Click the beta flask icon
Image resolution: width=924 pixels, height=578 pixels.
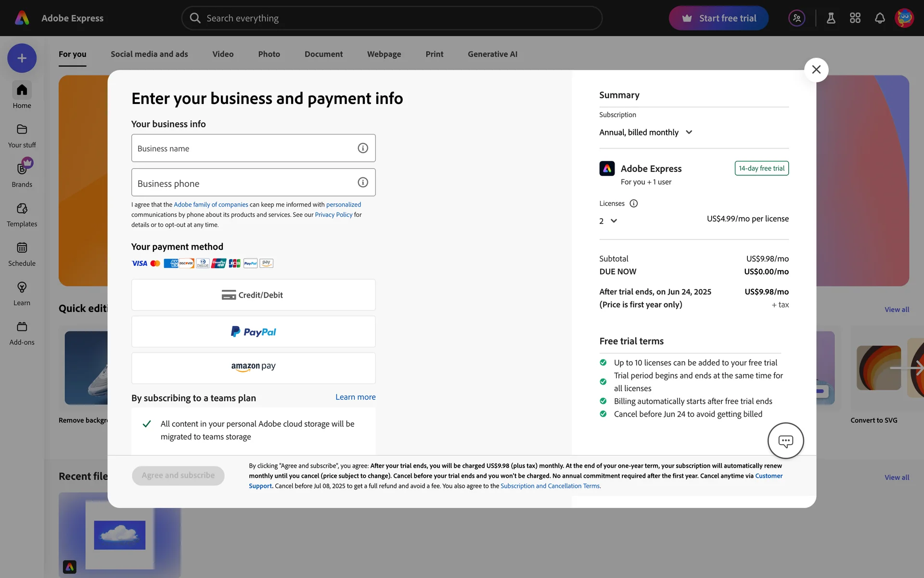pyautogui.click(x=831, y=18)
